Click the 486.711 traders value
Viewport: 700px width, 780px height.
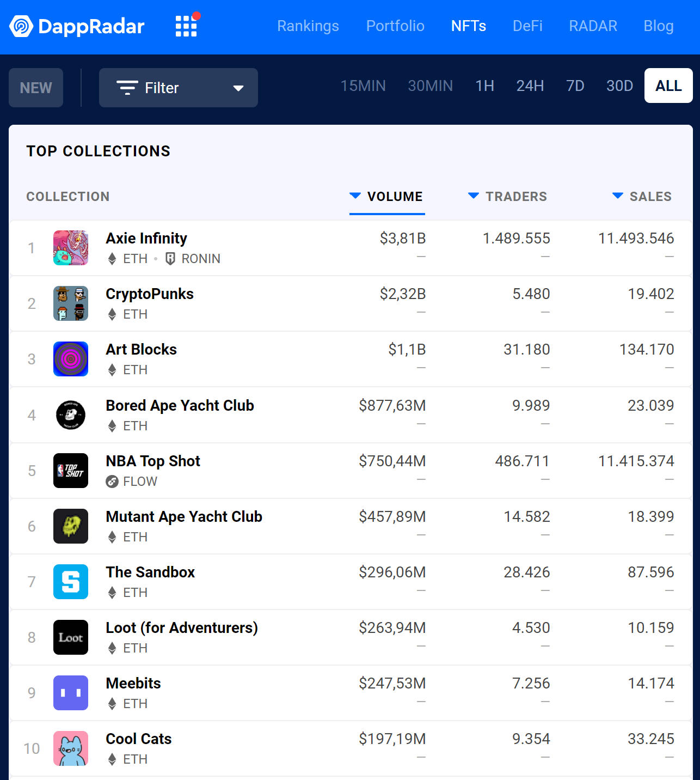(523, 461)
